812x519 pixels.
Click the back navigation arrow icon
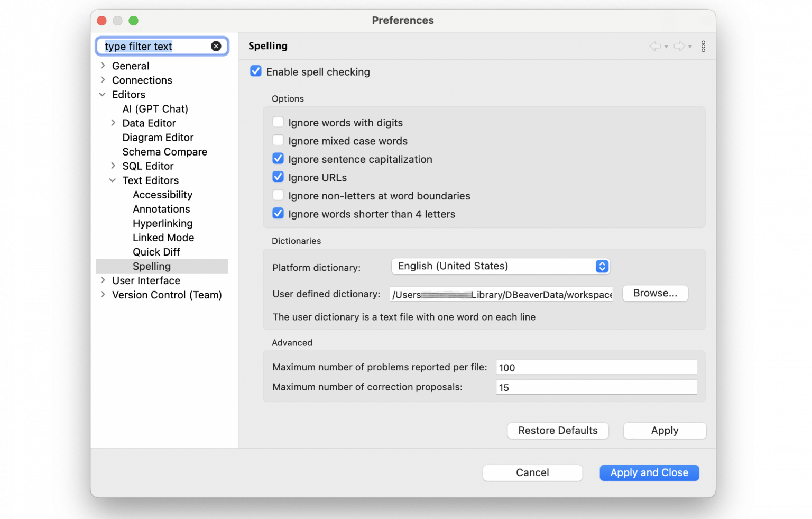[655, 47]
